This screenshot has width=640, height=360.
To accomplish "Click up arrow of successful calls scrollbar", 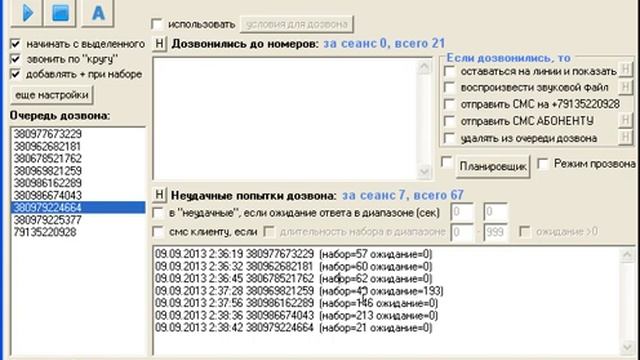I will click(424, 67).
